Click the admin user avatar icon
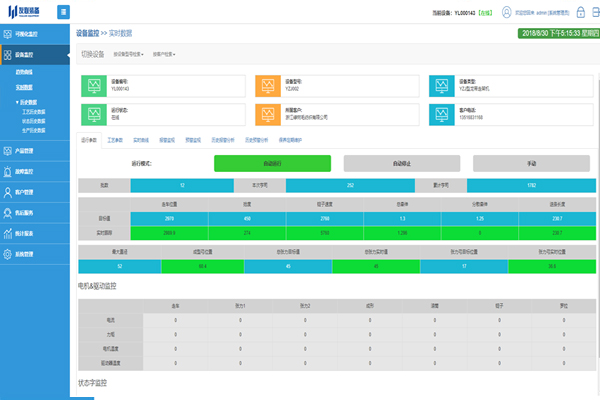Screen dimensions: 600x400 pyautogui.click(x=508, y=12)
